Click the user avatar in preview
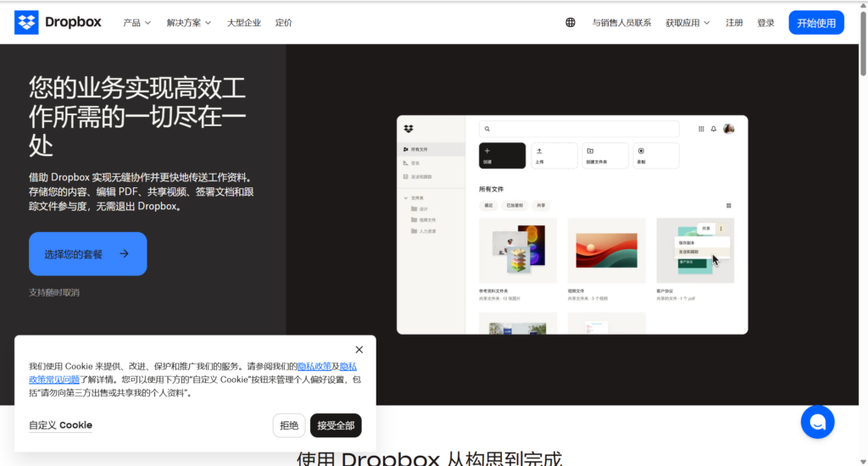The height and width of the screenshot is (466, 868). pos(729,129)
